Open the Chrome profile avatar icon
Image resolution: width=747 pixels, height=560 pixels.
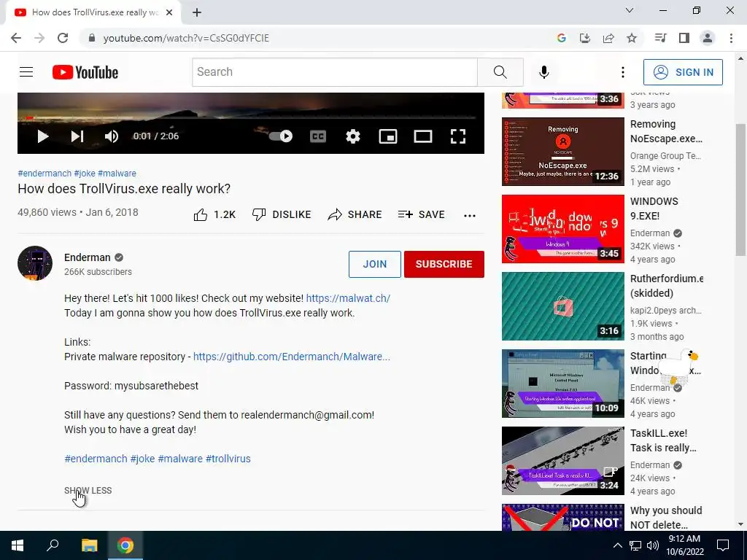(708, 38)
